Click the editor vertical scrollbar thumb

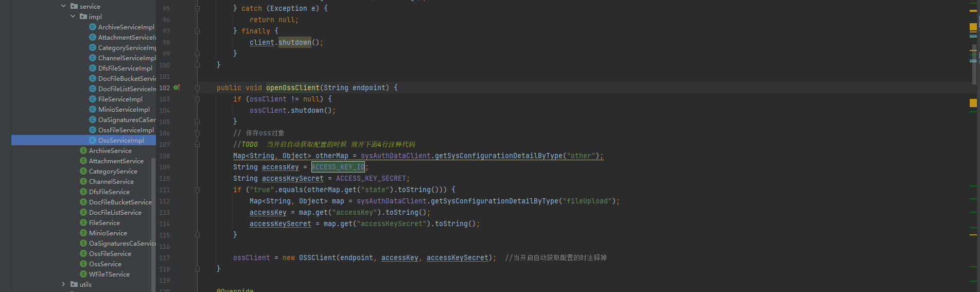tap(974, 64)
